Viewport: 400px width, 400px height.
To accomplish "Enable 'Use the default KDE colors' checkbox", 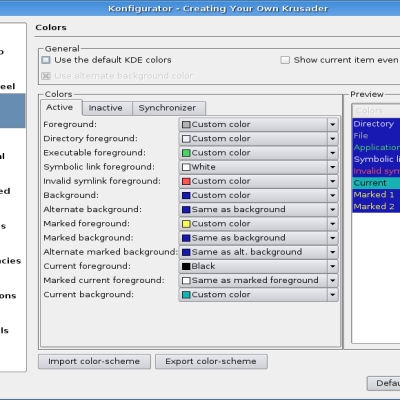I will click(x=46, y=60).
